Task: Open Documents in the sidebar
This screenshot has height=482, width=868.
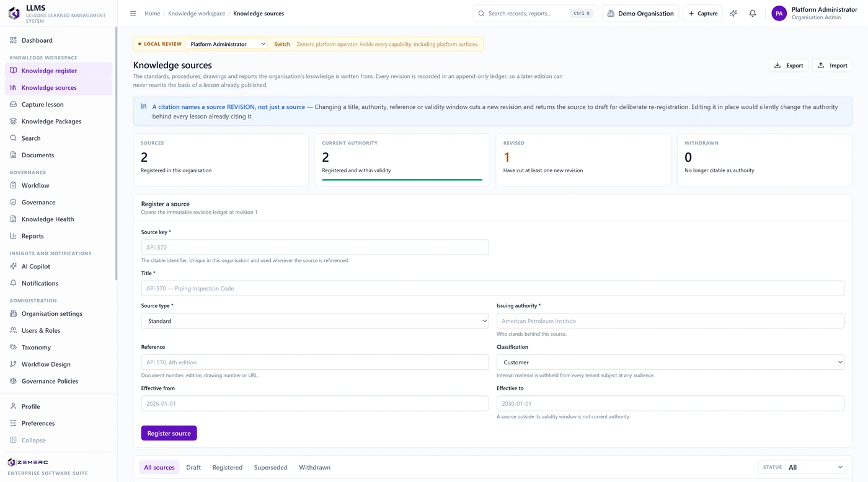Action: click(x=59, y=155)
